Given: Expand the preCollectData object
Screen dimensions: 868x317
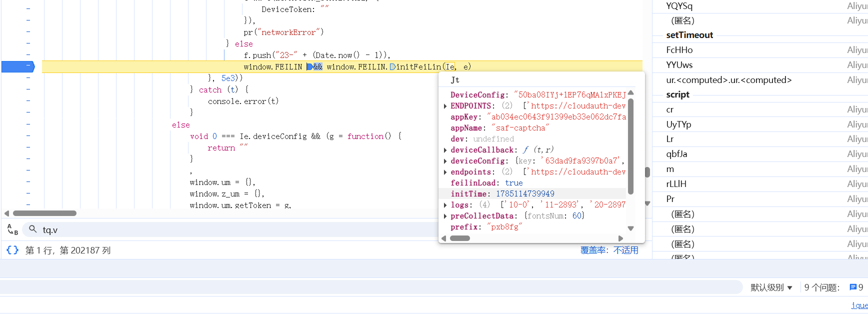Looking at the screenshot, I should (445, 216).
